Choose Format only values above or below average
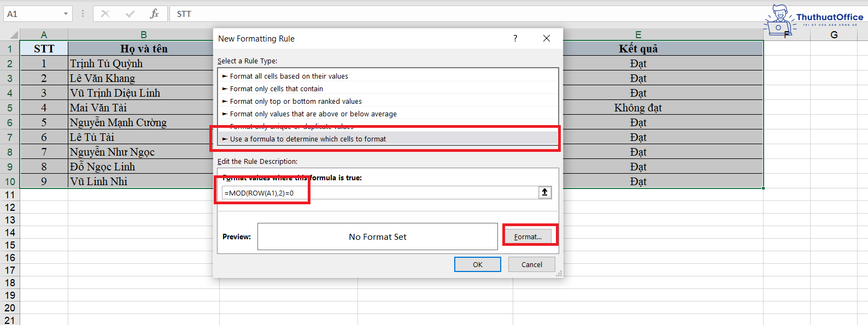The width and height of the screenshot is (868, 325). 388,114
